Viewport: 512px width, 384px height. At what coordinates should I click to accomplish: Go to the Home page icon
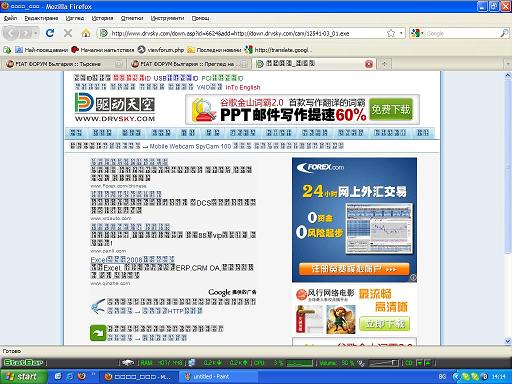tap(86, 33)
